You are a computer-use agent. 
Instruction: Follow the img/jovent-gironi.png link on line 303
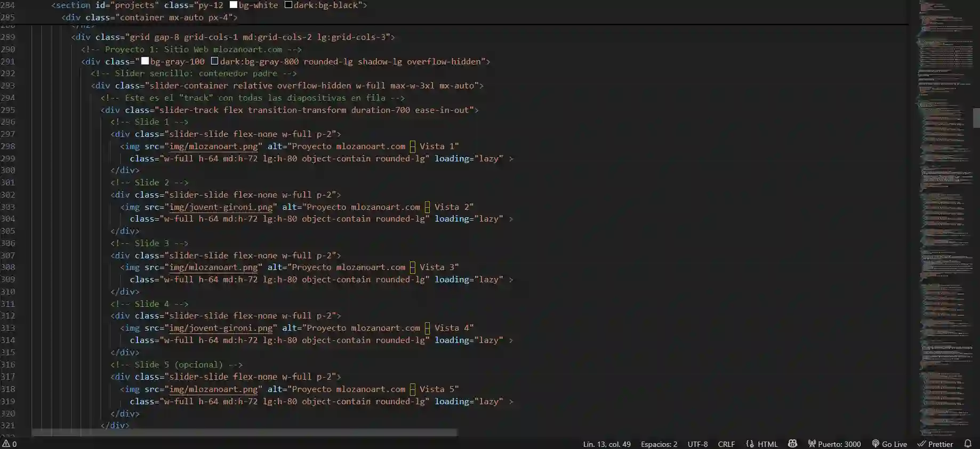[221, 207]
